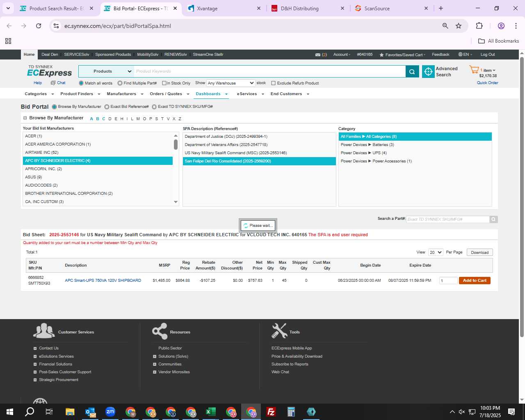The width and height of the screenshot is (525, 420).
Task: Click the quantity field next to Add to Cart
Action: 448,281
